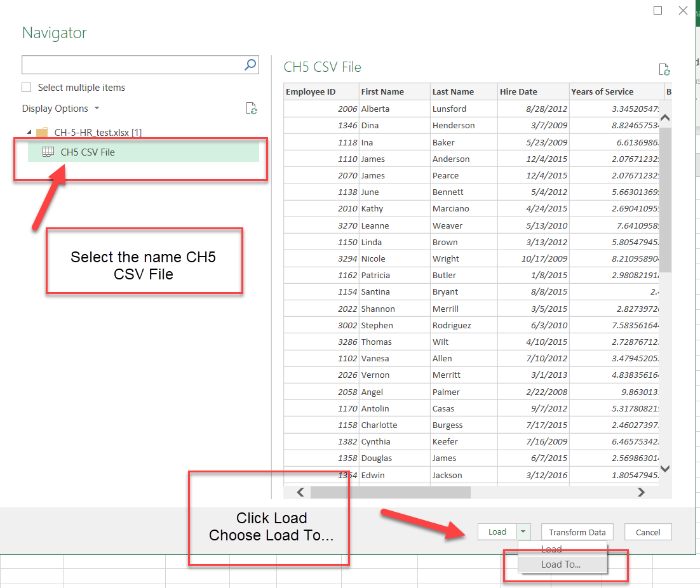Click the Cancel button
Image resolution: width=700 pixels, height=588 pixels.
(x=648, y=531)
